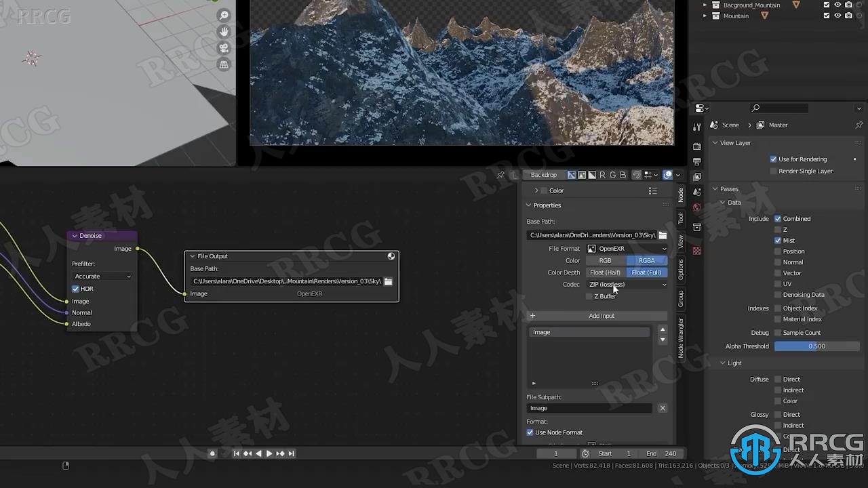Open the Codec ZIP (lossless) dropdown
This screenshot has height=488, width=868.
point(627,285)
